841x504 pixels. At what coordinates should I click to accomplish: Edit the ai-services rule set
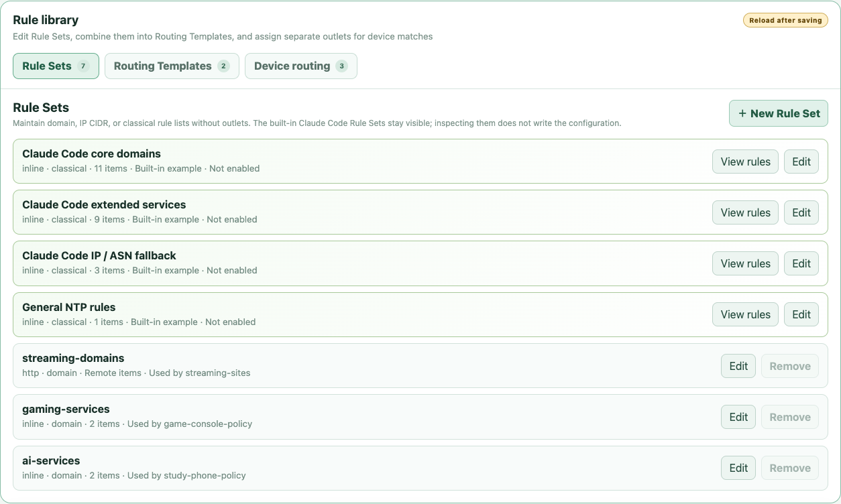click(738, 468)
